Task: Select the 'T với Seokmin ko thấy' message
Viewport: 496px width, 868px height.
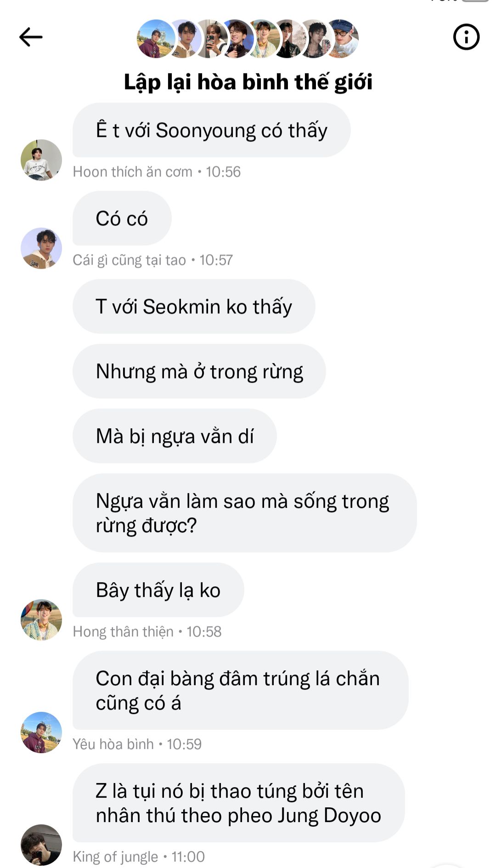Action: (194, 306)
